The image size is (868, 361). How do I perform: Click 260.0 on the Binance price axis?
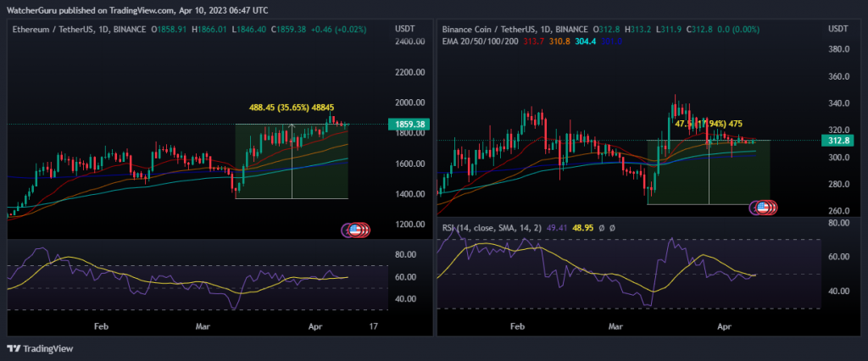[839, 212]
